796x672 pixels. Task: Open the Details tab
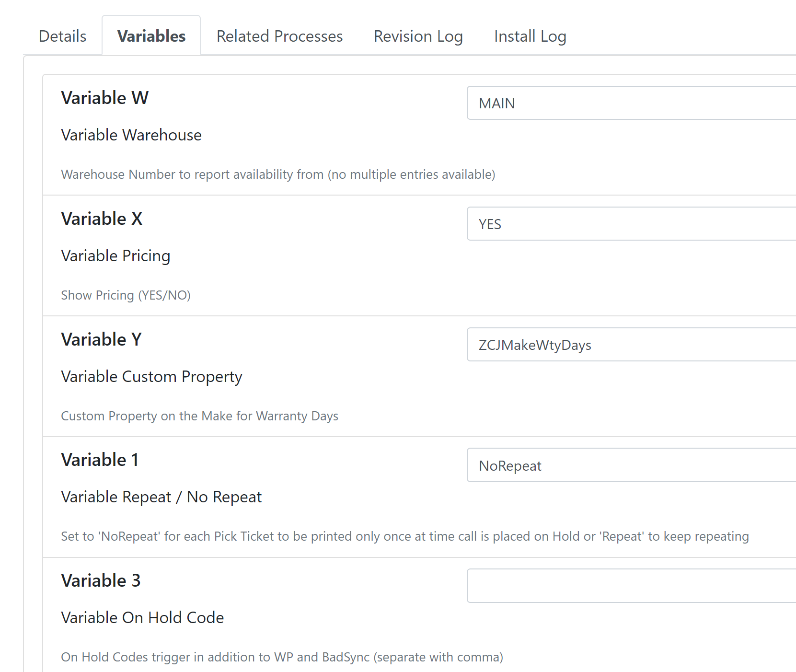coord(62,36)
